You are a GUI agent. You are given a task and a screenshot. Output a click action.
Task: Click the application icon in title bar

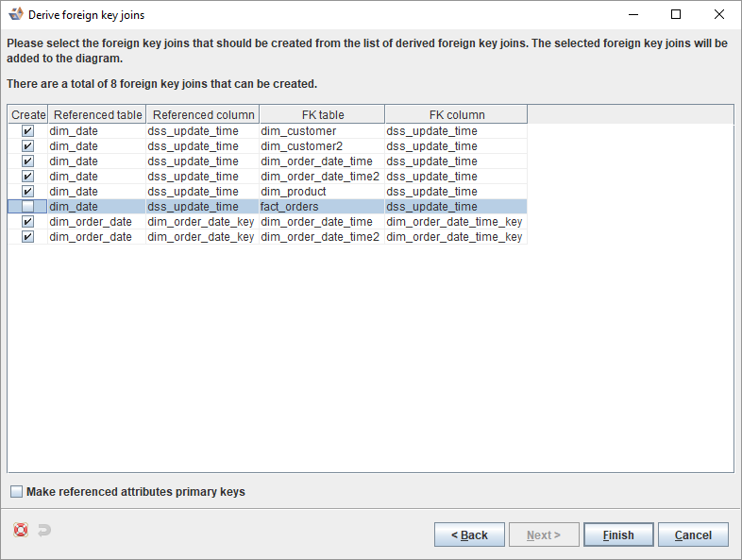(x=15, y=15)
